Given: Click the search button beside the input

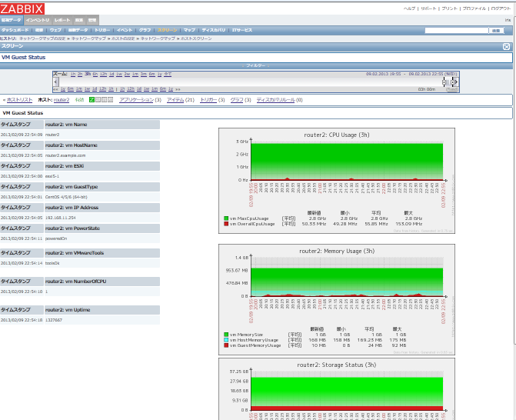Looking at the screenshot, I should coord(496,30).
